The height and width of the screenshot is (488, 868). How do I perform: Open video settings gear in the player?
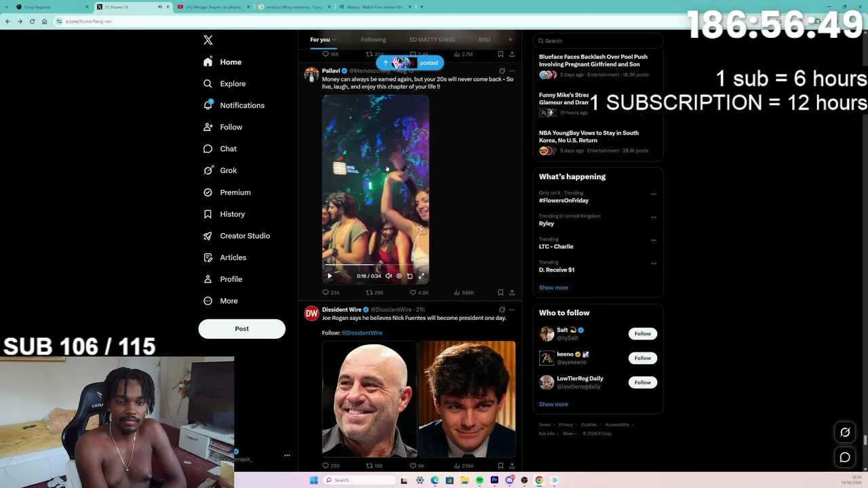click(399, 276)
